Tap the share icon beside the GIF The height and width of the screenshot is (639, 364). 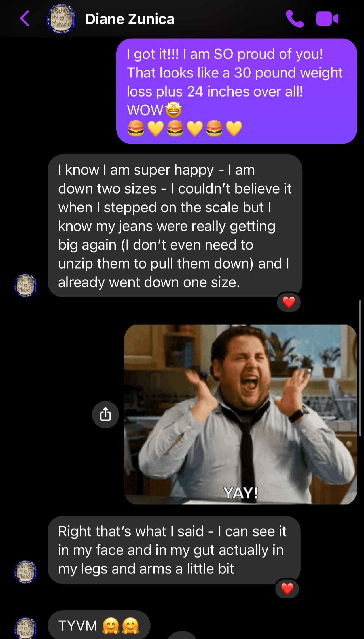105,414
